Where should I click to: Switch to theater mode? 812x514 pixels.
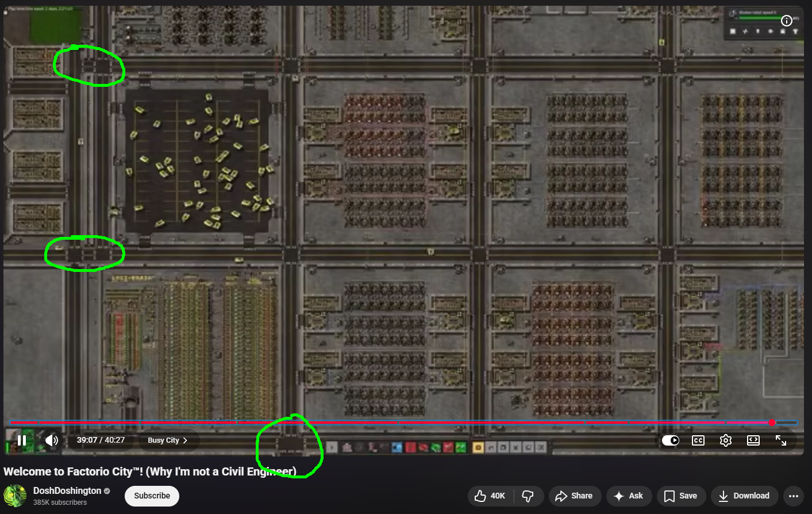[753, 440]
